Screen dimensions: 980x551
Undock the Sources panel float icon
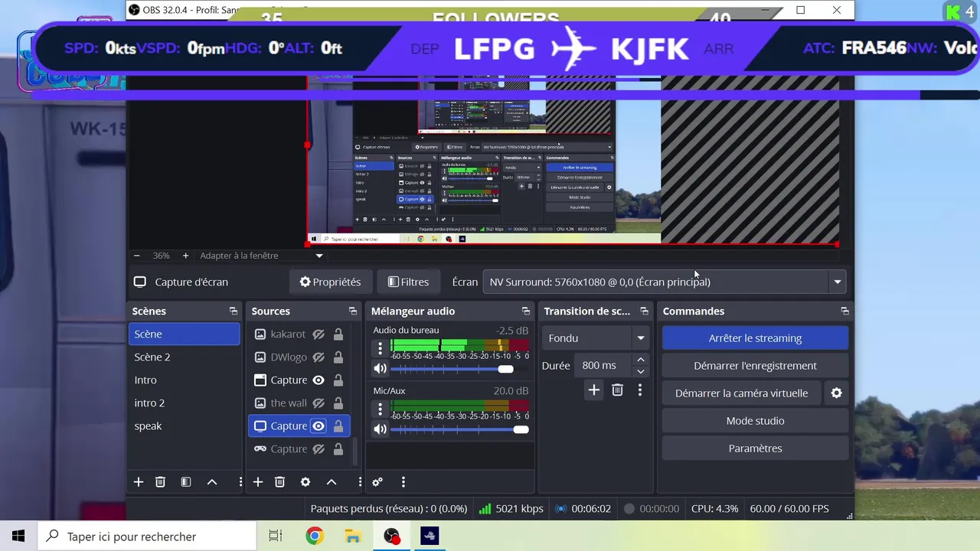click(x=353, y=311)
